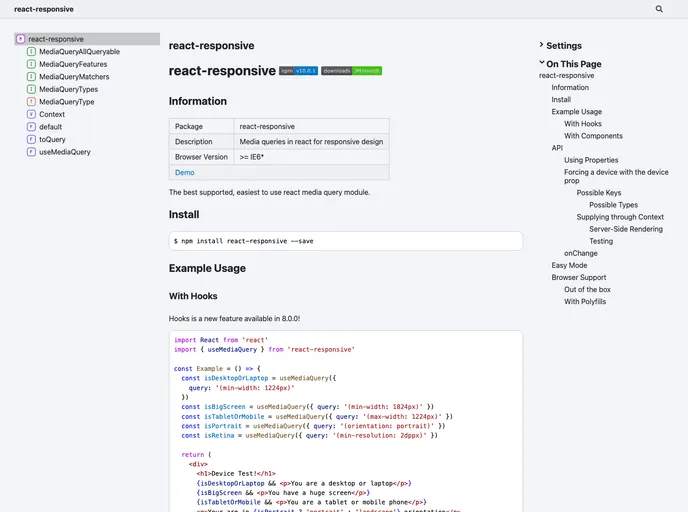Jump to Using Properties section link

591,160
